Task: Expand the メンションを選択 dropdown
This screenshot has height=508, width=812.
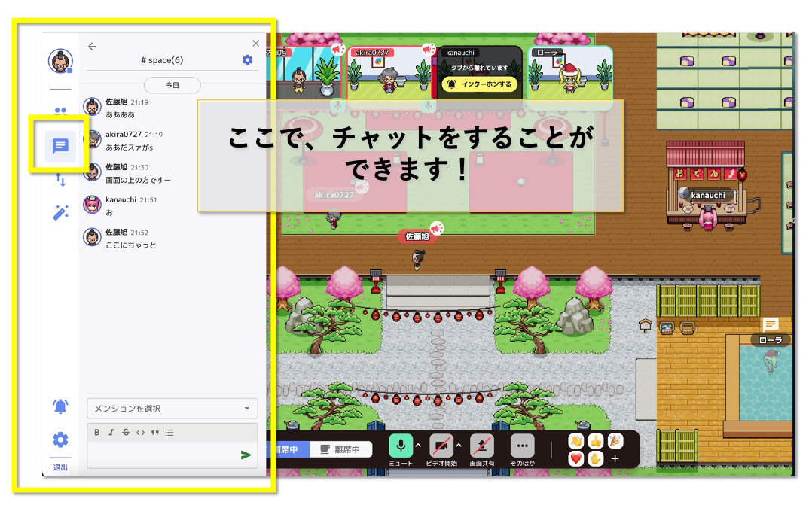Action: click(x=172, y=409)
